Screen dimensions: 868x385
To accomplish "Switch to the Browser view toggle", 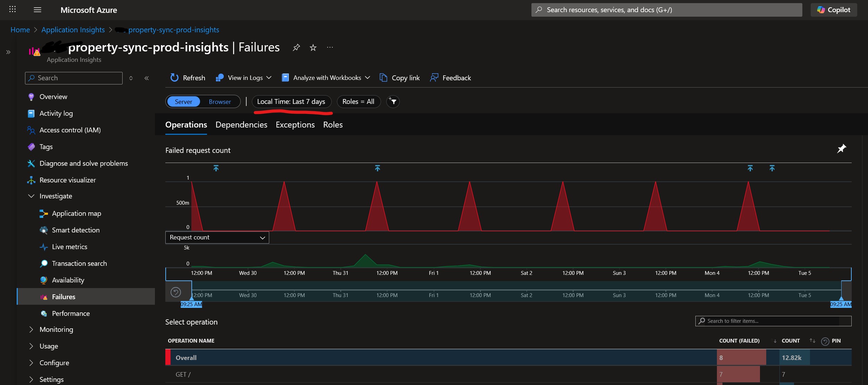I will click(x=220, y=101).
